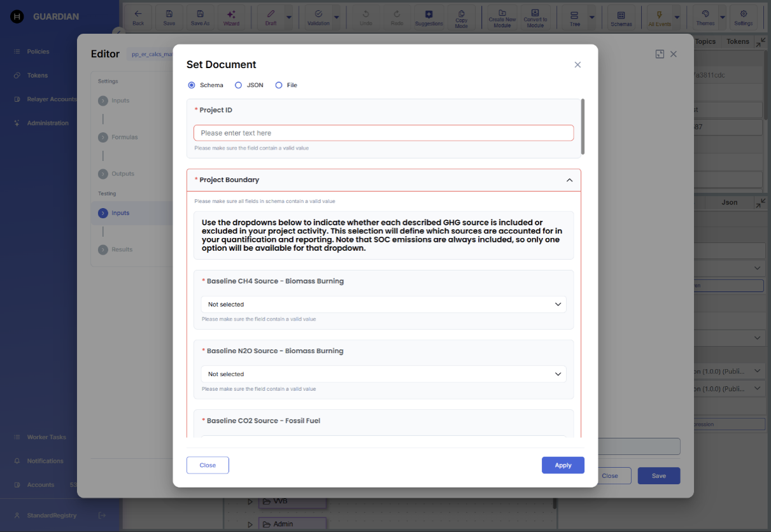
Task: Click the Project ID text field
Action: (x=383, y=133)
